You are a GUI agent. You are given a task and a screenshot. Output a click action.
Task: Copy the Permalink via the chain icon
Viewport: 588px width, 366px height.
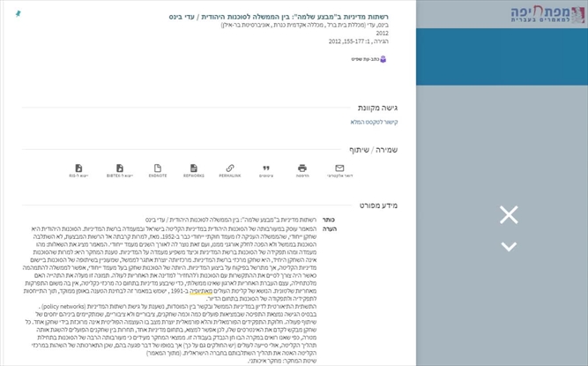point(230,168)
